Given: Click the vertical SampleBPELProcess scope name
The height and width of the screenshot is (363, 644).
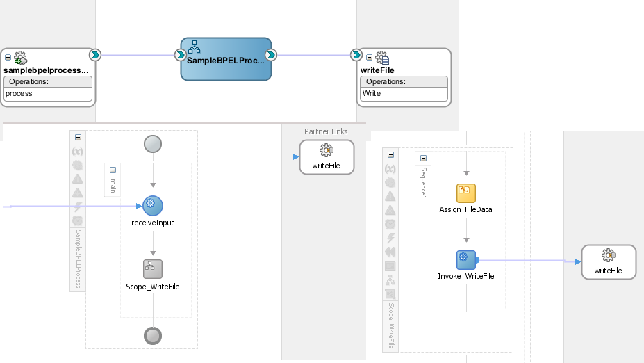Looking at the screenshot, I should click(78, 259).
